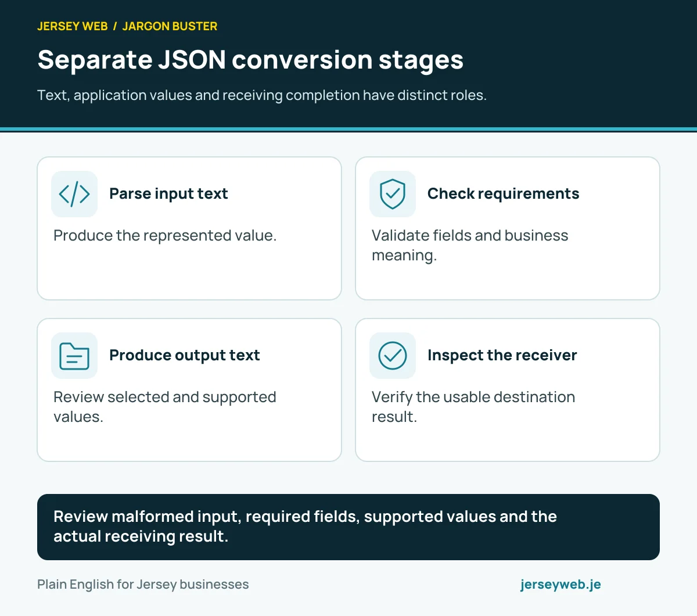Open the jerseyweb.je link
Viewport: 697px width, 616px height.
tap(561, 585)
